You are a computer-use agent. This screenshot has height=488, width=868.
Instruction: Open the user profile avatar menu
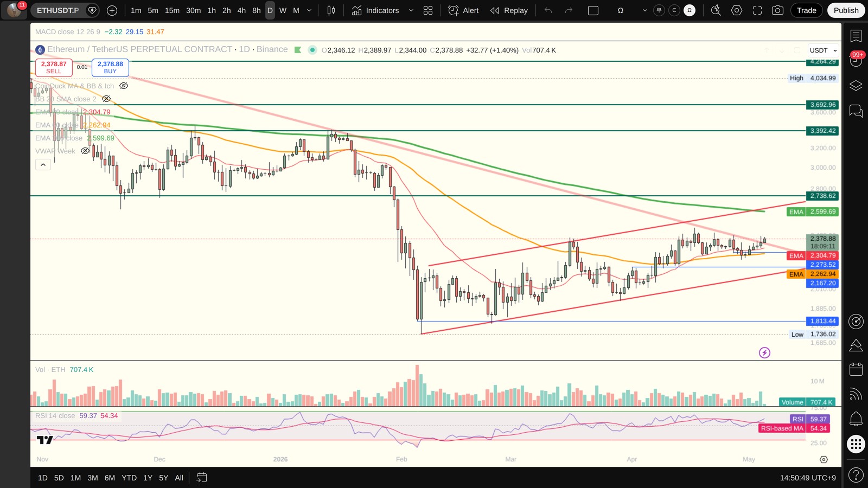point(14,10)
